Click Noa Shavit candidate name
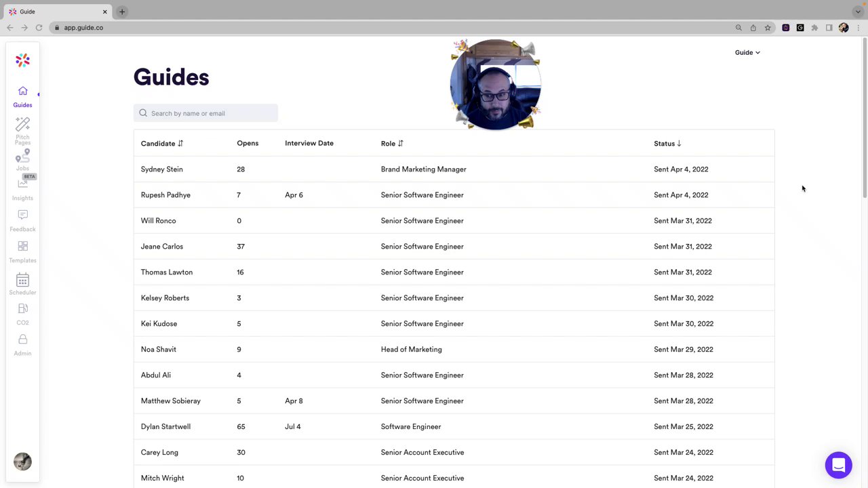The width and height of the screenshot is (868, 488). click(159, 350)
